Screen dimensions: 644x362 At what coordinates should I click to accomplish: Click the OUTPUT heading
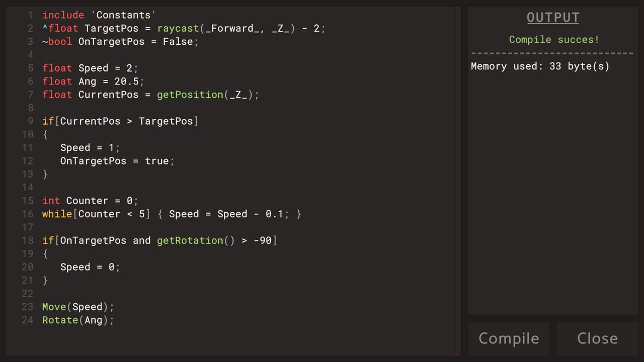click(x=553, y=18)
